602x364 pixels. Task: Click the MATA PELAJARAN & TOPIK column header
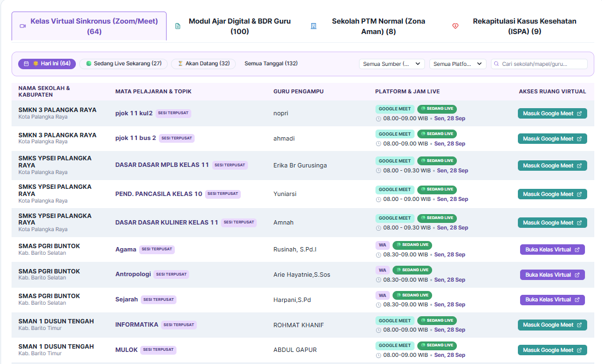(153, 91)
